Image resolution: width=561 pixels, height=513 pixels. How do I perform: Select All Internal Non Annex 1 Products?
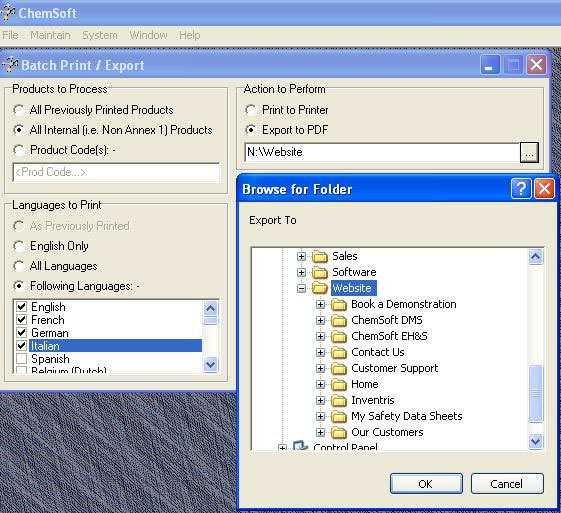tap(19, 130)
